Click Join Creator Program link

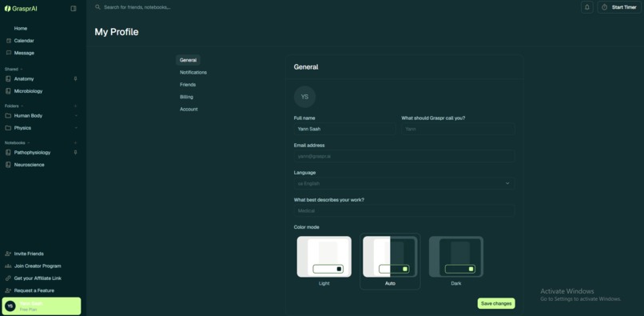point(38,266)
